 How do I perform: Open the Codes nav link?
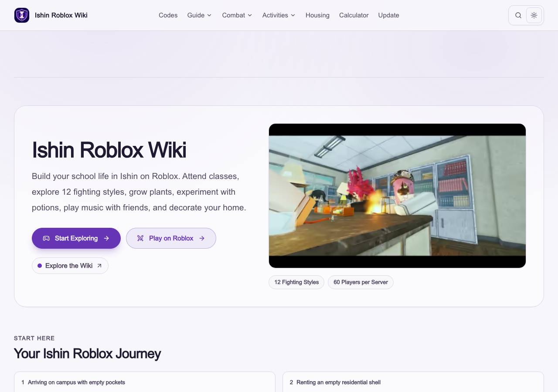click(168, 15)
